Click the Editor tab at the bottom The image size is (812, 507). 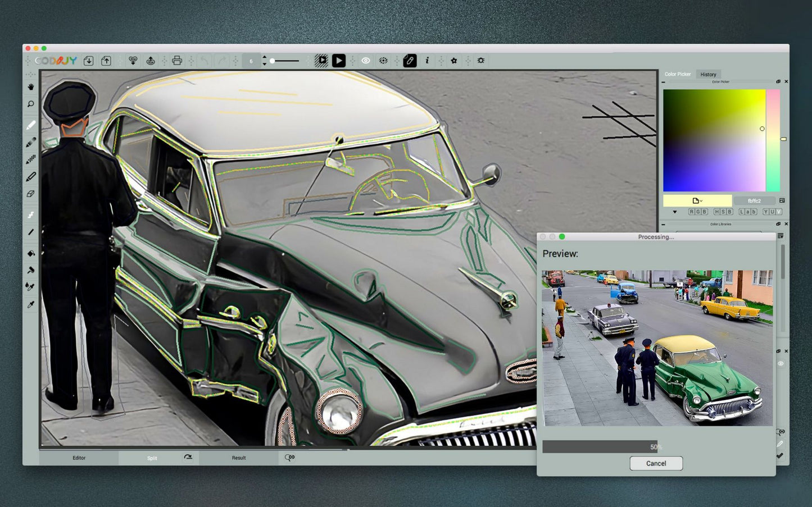[79, 458]
